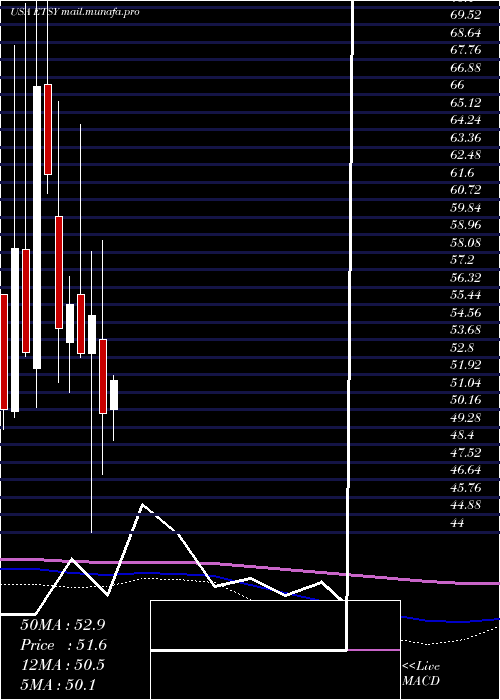Click the 47.52 price axis label
Image resolution: width=500 pixels, height=700 pixels.
[x=466, y=452]
